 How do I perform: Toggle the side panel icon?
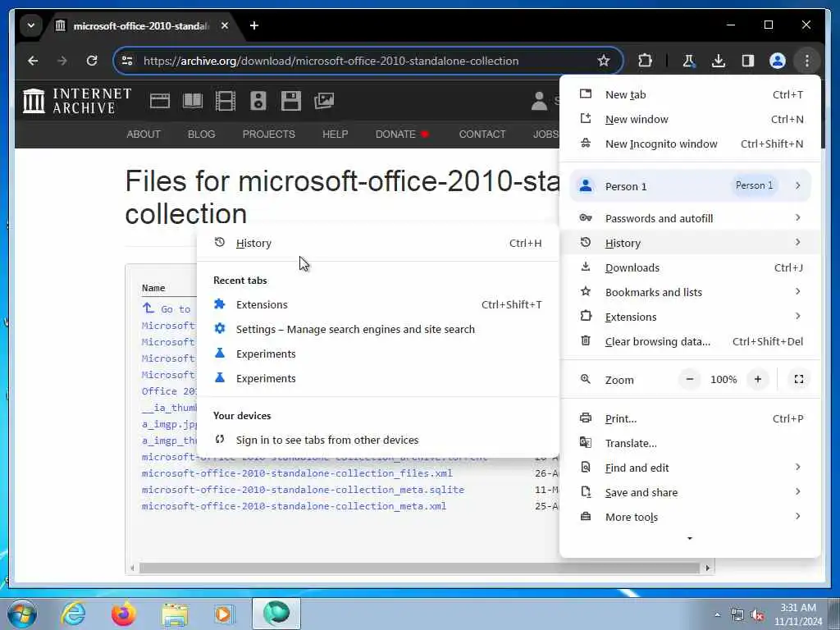[747, 61]
